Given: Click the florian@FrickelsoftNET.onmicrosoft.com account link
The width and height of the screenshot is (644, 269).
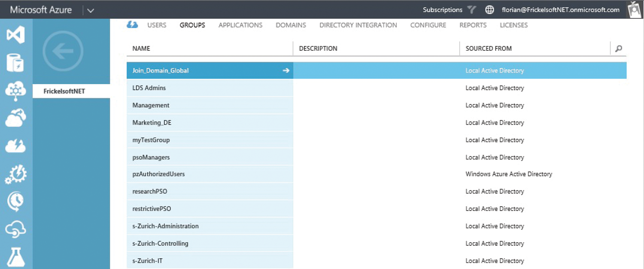Looking at the screenshot, I should coord(560,9).
